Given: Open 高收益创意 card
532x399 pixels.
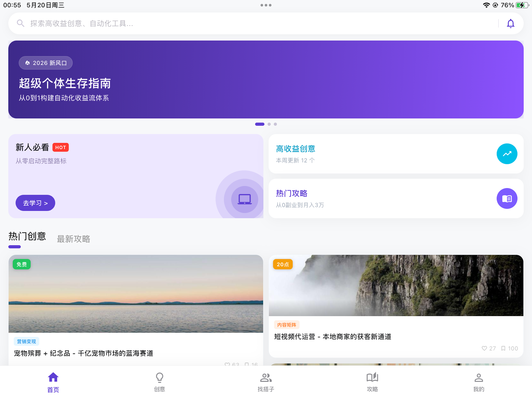Looking at the screenshot, I should coord(396,154).
